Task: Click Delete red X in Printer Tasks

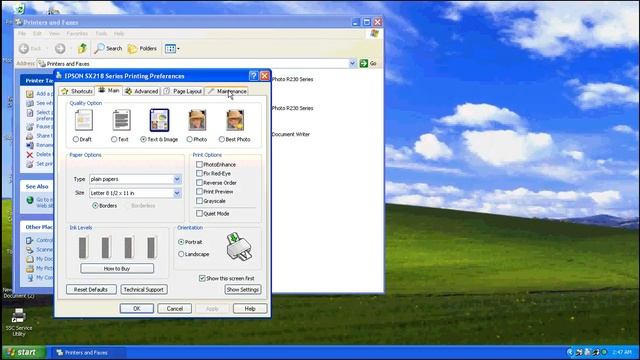Action: pos(30,155)
